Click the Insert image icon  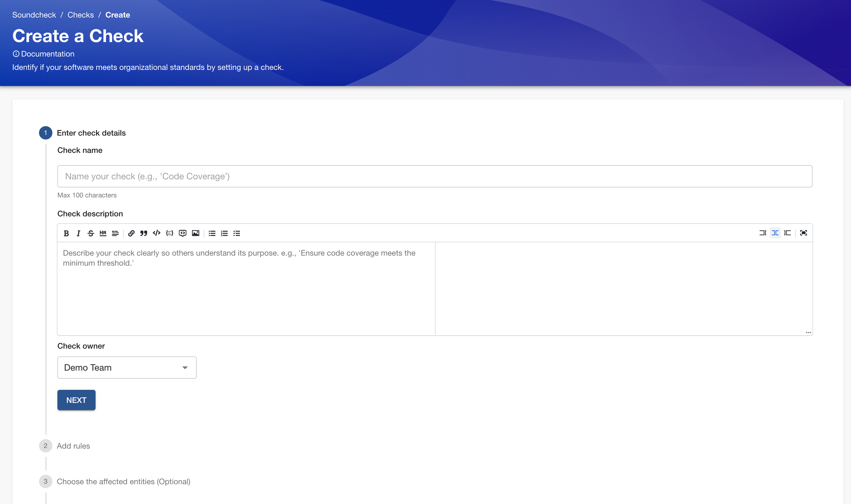[x=196, y=233]
